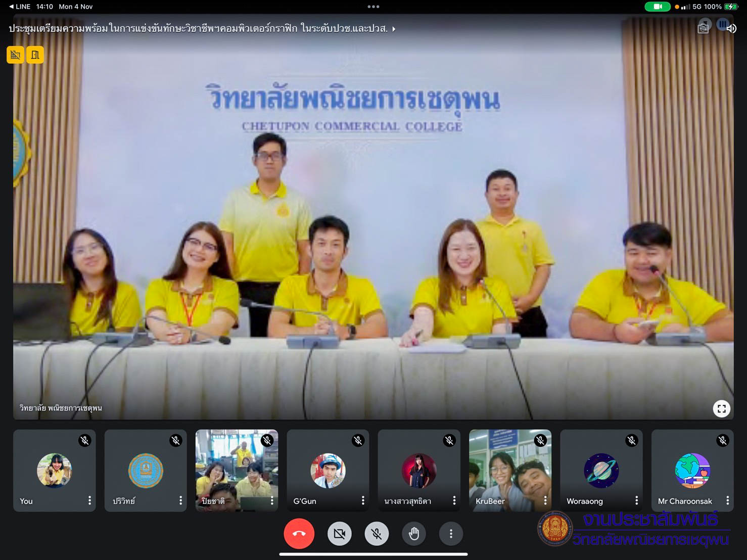
Task: Tap the 'Mr Charoonsak' name label
Action: (685, 501)
